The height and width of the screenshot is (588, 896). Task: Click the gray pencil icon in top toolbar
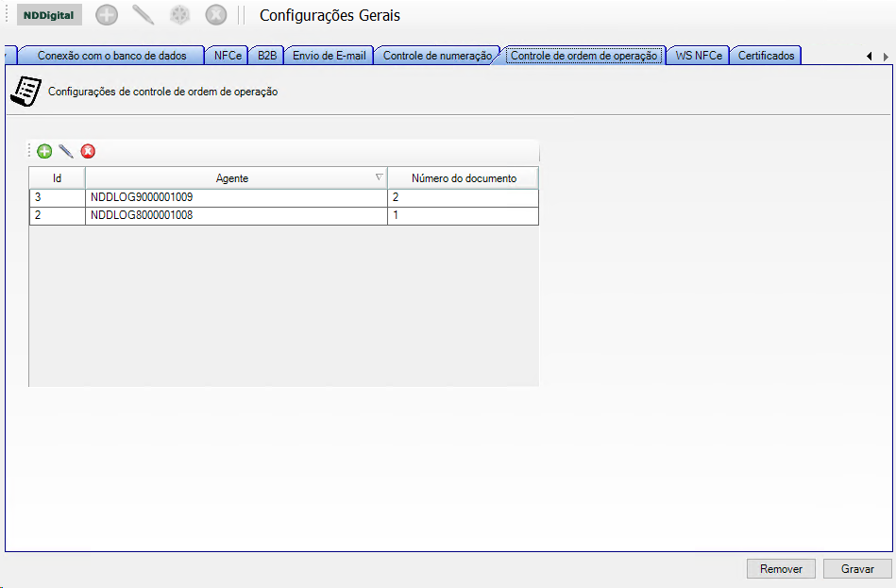point(143,15)
